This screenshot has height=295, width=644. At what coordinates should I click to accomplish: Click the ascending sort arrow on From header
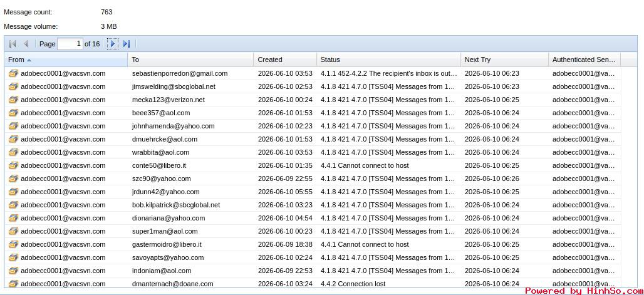point(29,60)
